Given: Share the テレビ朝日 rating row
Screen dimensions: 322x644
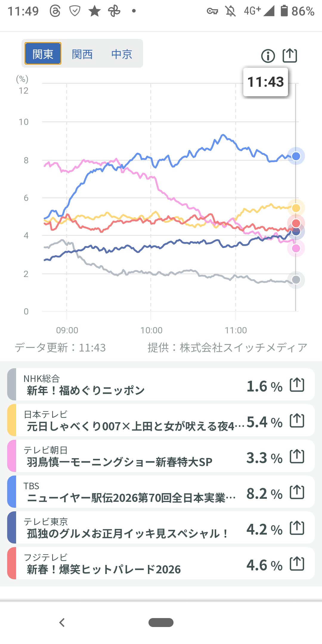Looking at the screenshot, I should pyautogui.click(x=297, y=456).
